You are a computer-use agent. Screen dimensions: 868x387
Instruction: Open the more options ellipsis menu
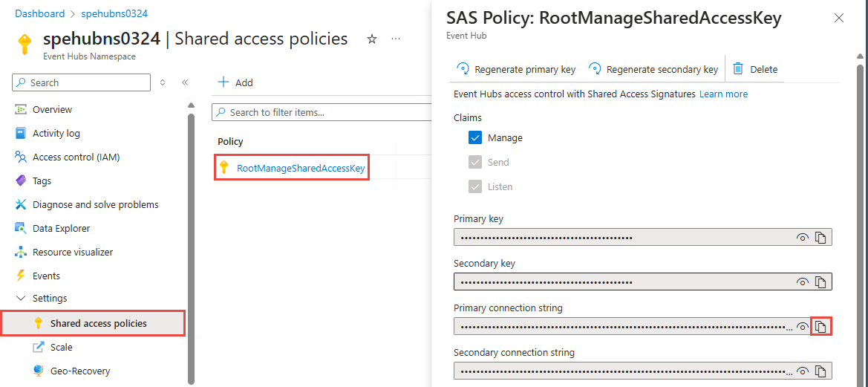pos(396,39)
